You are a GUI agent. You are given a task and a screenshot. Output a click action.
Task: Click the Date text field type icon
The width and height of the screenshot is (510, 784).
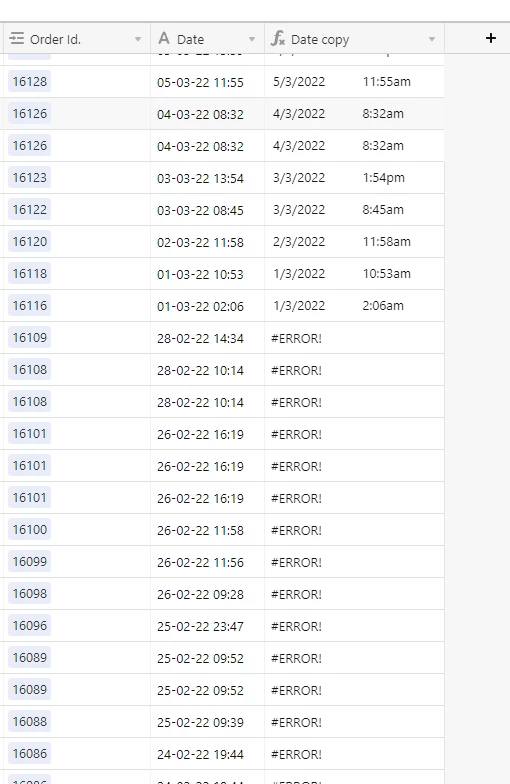click(164, 38)
